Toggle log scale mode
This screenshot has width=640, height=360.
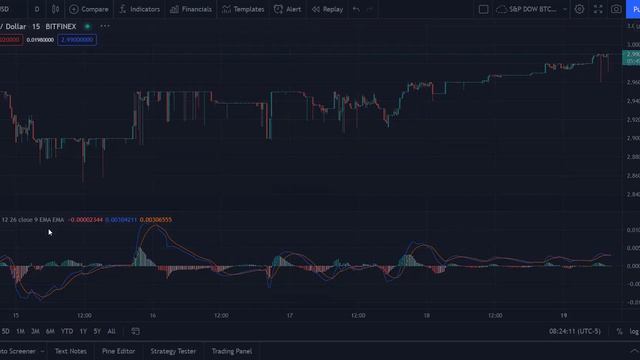click(x=634, y=331)
